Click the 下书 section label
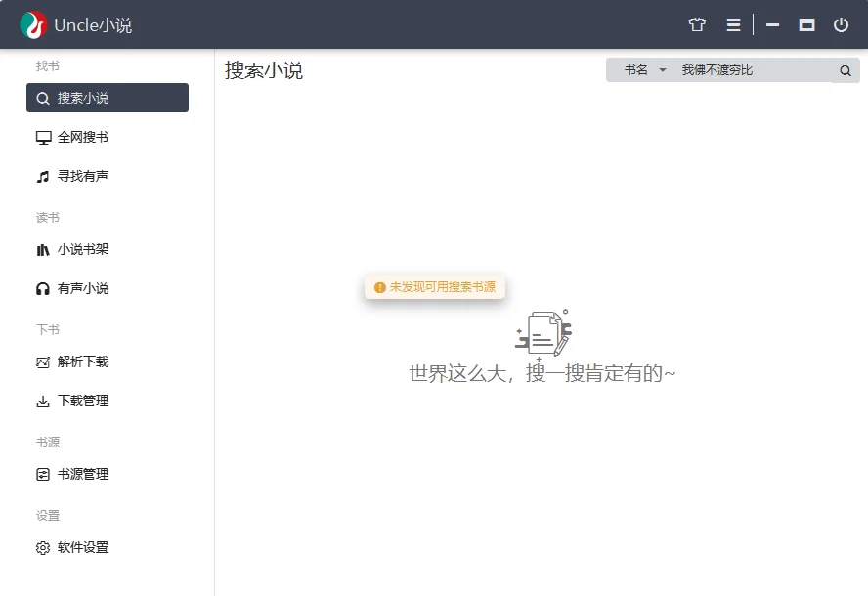This screenshot has height=596, width=868. (x=46, y=329)
